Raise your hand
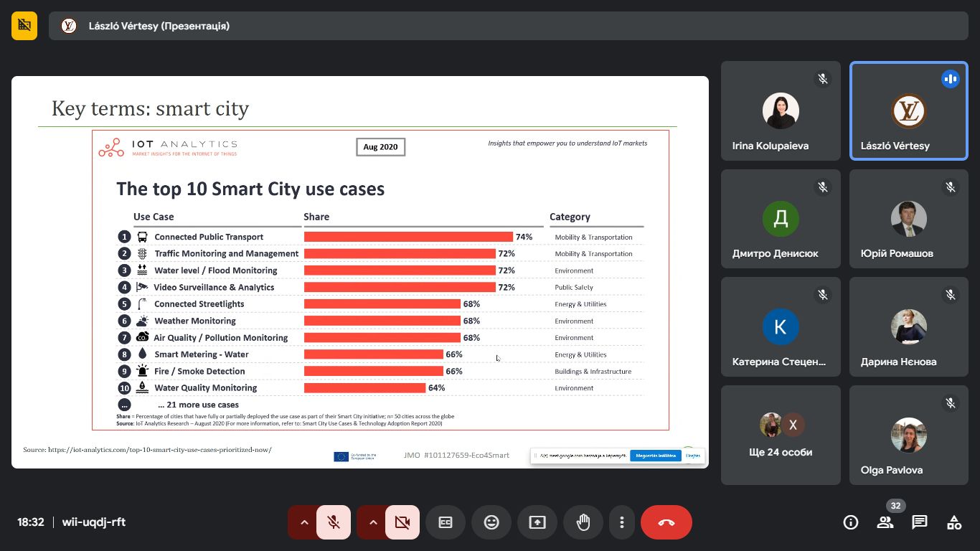980x551 pixels. click(x=583, y=522)
